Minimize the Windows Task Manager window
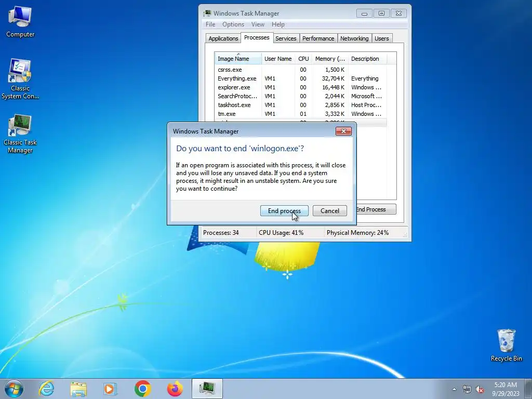Image resolution: width=532 pixels, height=399 pixels. (364, 14)
